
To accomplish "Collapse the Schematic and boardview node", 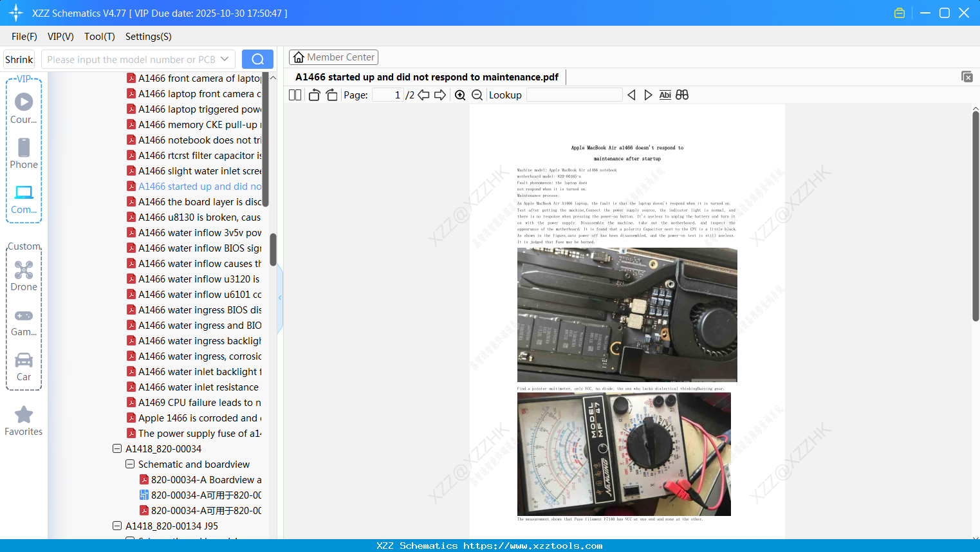I will (x=130, y=464).
